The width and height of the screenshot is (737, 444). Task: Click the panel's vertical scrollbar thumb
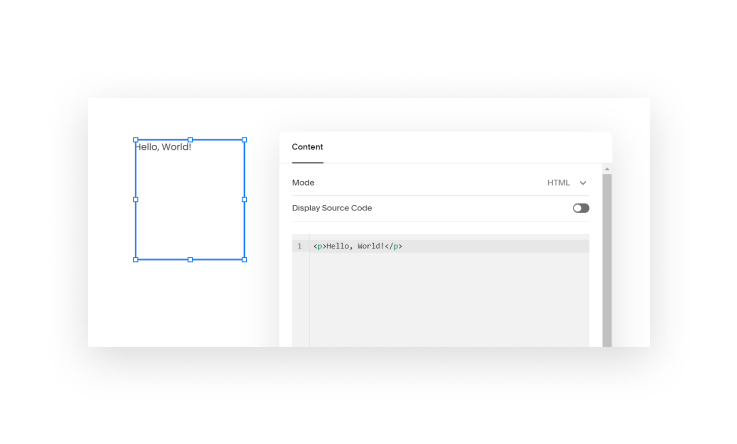(607, 260)
